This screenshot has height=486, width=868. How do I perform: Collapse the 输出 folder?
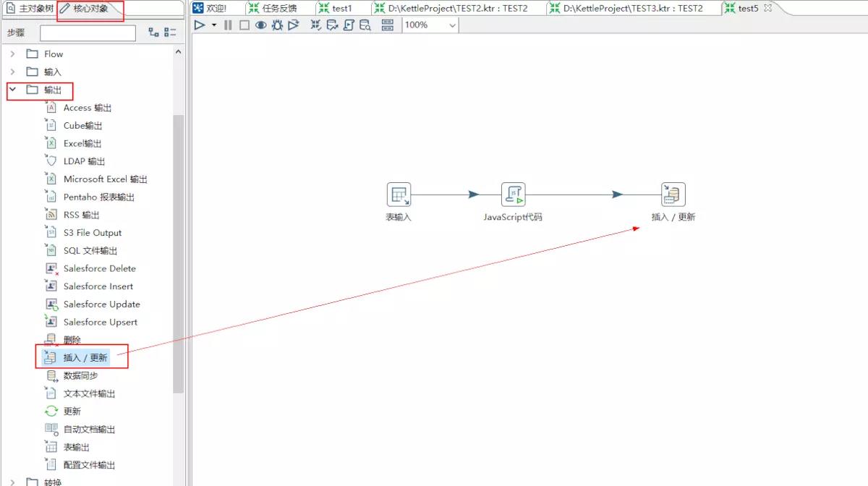coord(12,90)
